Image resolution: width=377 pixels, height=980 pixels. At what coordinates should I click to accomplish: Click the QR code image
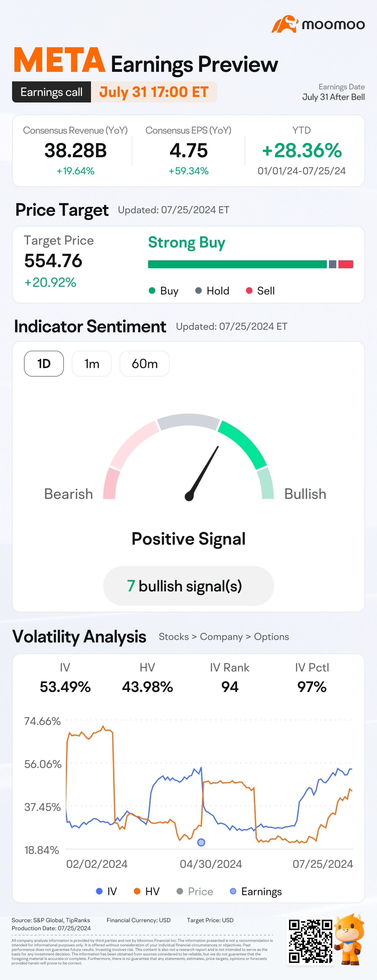click(310, 941)
